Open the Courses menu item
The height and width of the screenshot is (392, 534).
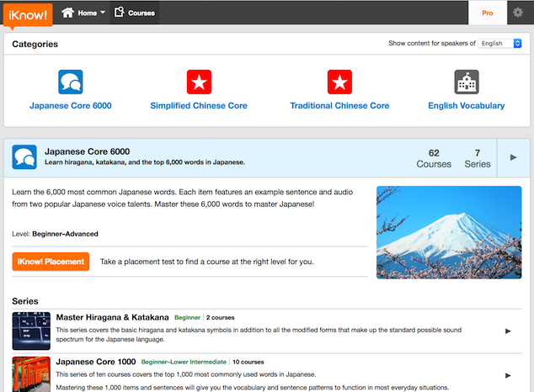[x=134, y=13]
